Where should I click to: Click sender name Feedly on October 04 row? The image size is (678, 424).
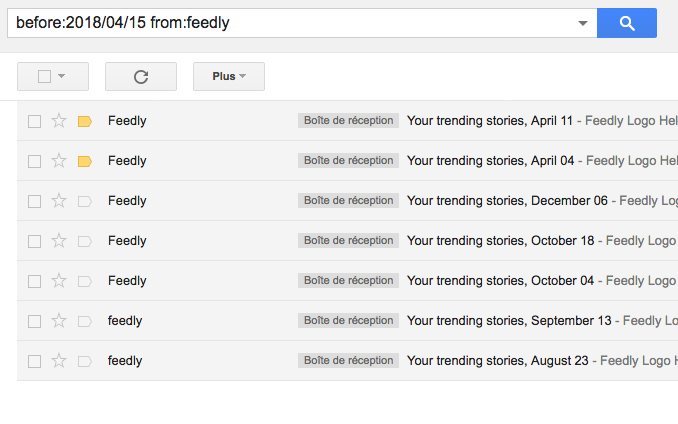click(x=127, y=281)
